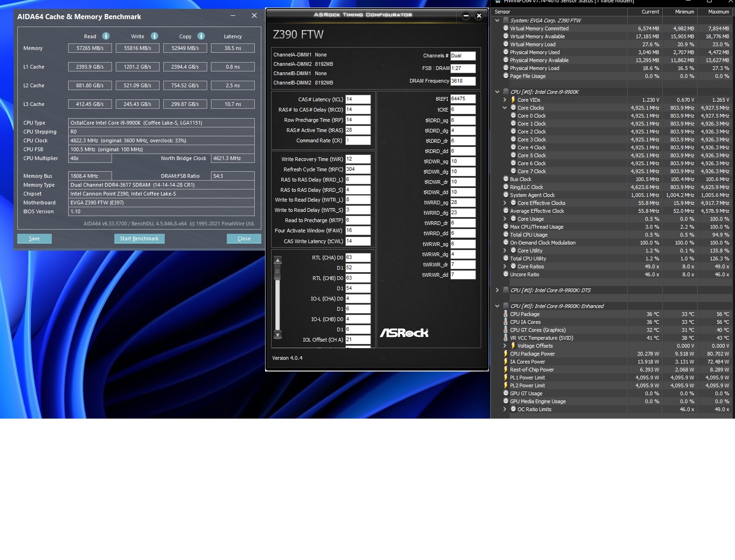Click the Uncore Ratio sensor icon
The height and width of the screenshot is (560, 735).
click(x=506, y=274)
